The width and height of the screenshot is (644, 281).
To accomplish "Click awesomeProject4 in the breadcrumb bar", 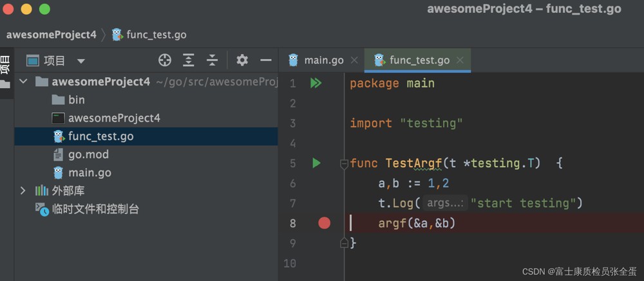I will [52, 35].
